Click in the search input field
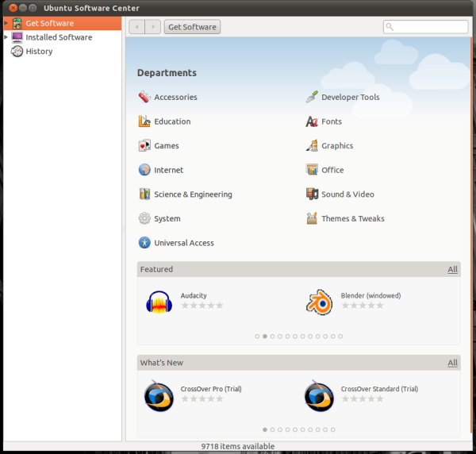 425,27
